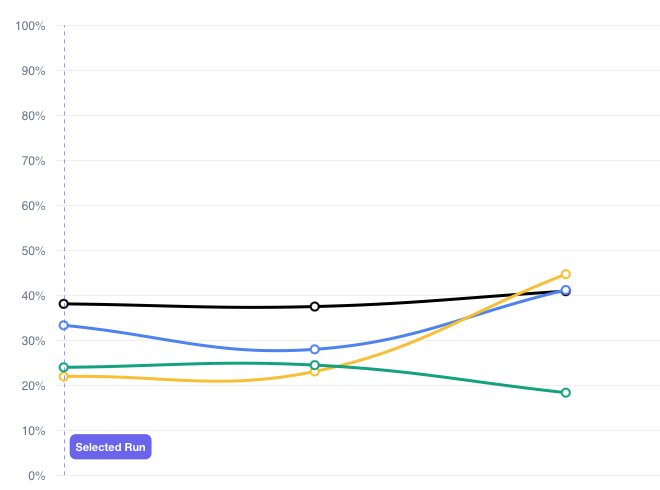The width and height of the screenshot is (660, 490).
Task: Click the 10% y-axis label
Action: (33, 431)
